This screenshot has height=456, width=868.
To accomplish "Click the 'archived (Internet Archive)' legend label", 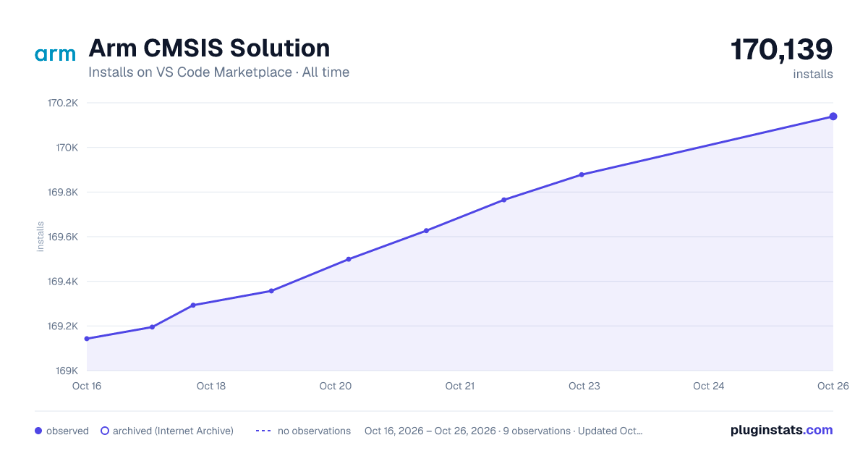I will [173, 431].
